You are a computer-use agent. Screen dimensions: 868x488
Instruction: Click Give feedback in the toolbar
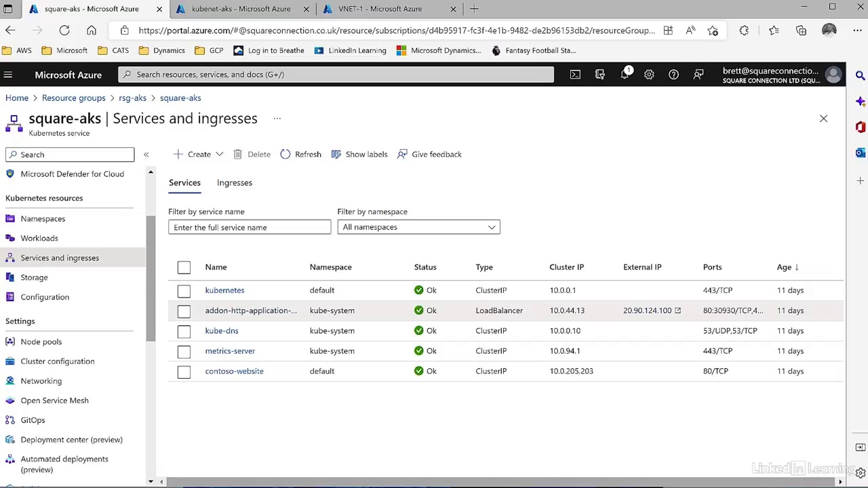pyautogui.click(x=429, y=155)
